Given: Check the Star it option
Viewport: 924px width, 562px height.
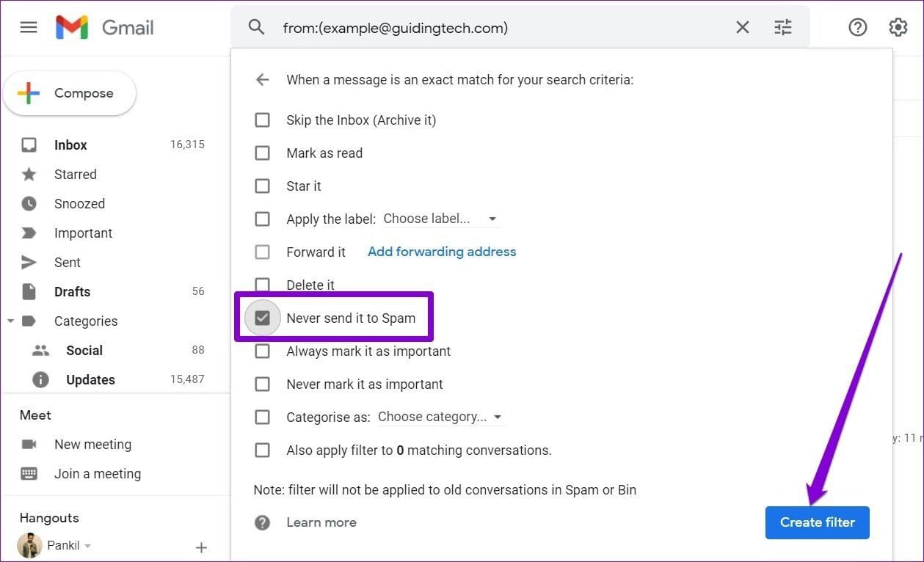Looking at the screenshot, I should pyautogui.click(x=262, y=186).
